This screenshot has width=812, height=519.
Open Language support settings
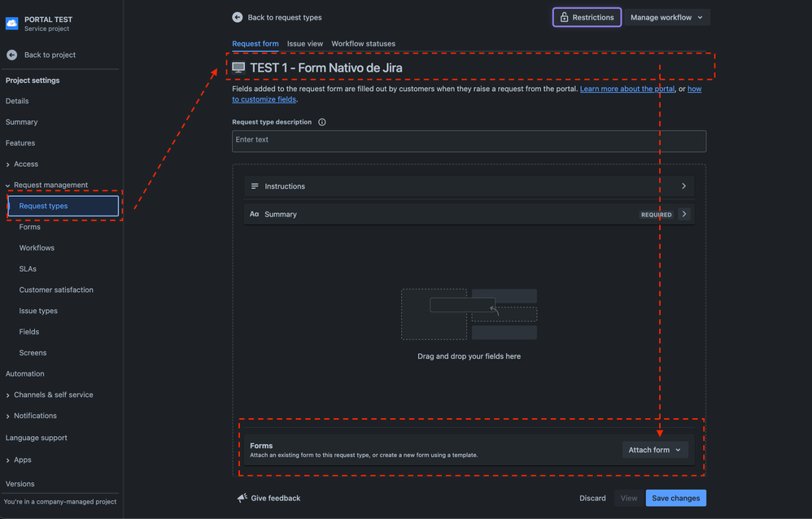pyautogui.click(x=37, y=438)
